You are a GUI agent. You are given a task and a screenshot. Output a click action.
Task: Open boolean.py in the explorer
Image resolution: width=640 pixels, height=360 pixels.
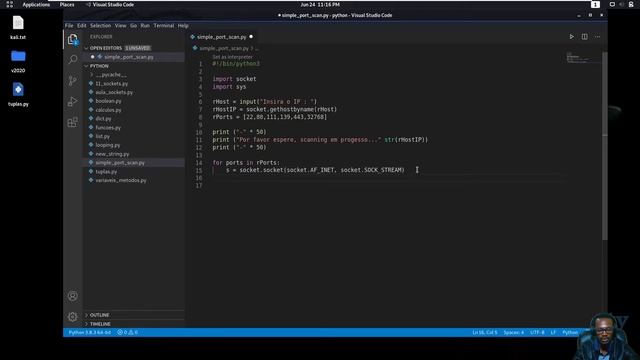(108, 101)
